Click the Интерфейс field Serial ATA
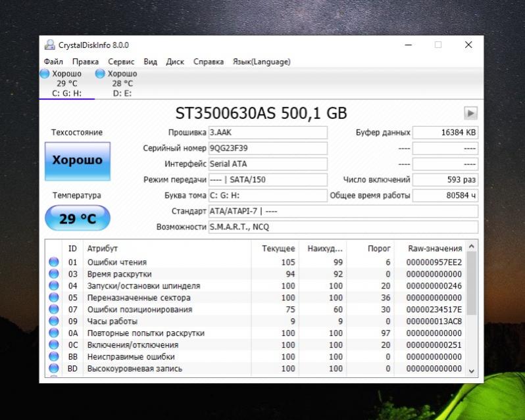Screen dimensions: 525x420 point(268,164)
